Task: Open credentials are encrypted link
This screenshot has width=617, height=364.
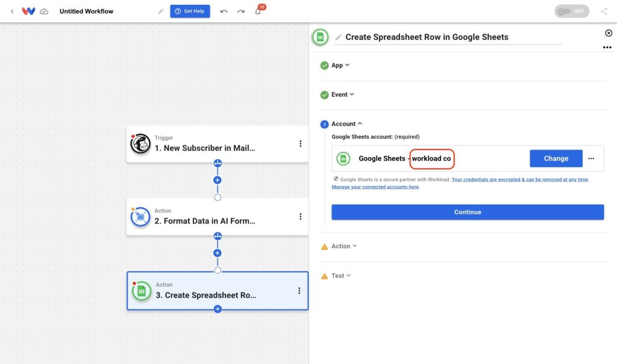Action: click(520, 180)
